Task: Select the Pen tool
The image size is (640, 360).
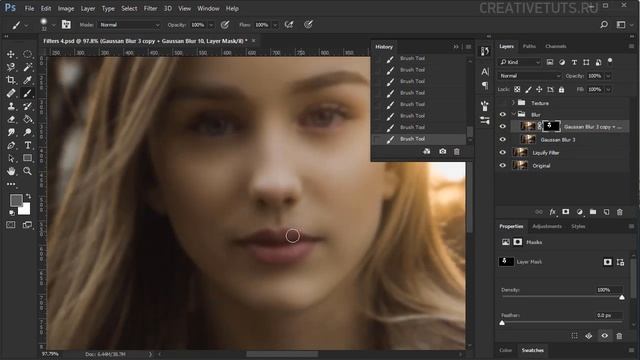Action: click(x=11, y=145)
